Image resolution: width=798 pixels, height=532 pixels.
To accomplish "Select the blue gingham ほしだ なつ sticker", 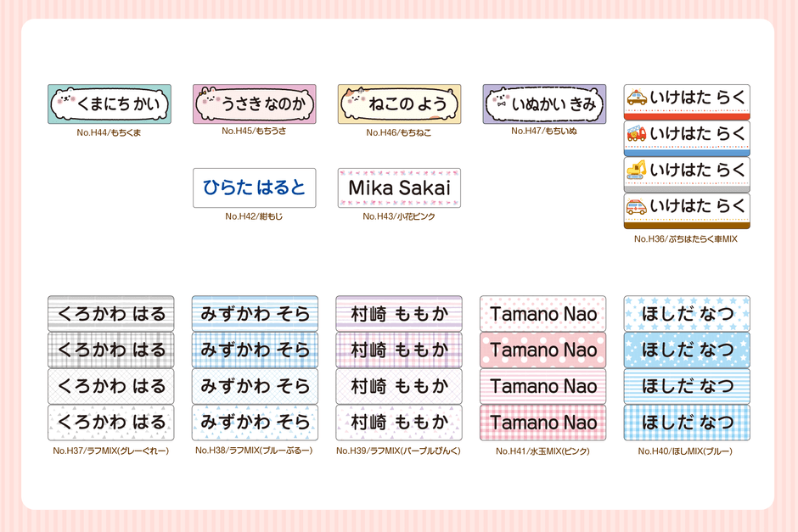I will 687,423.
